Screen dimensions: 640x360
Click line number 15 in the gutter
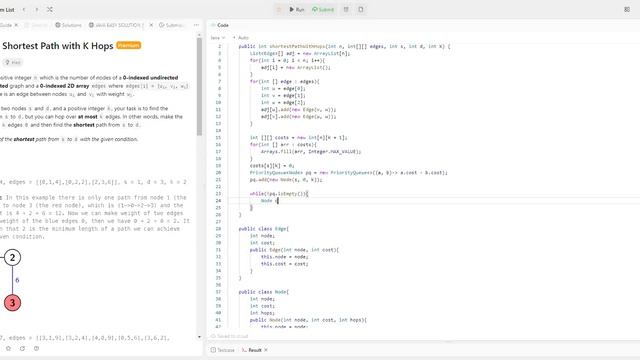tap(218, 138)
